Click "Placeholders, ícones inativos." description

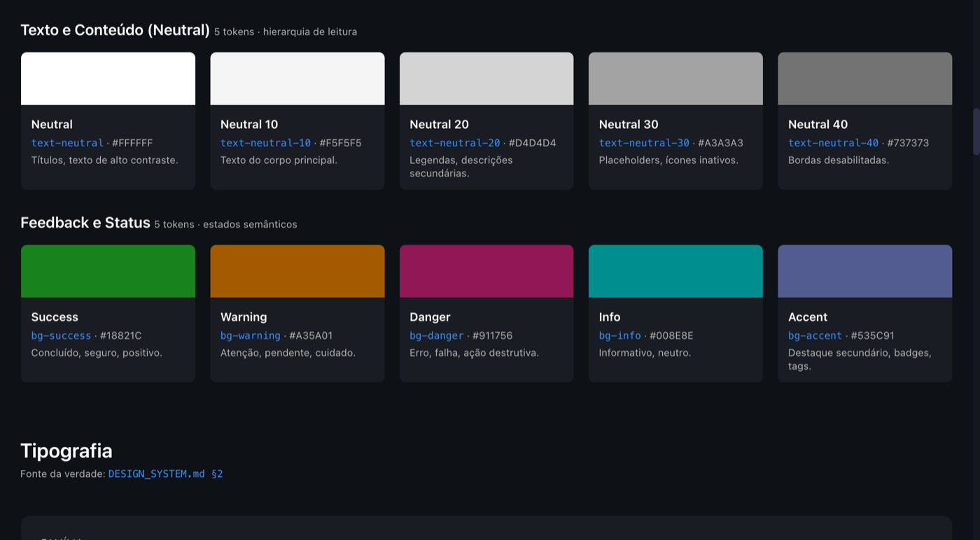pos(668,160)
